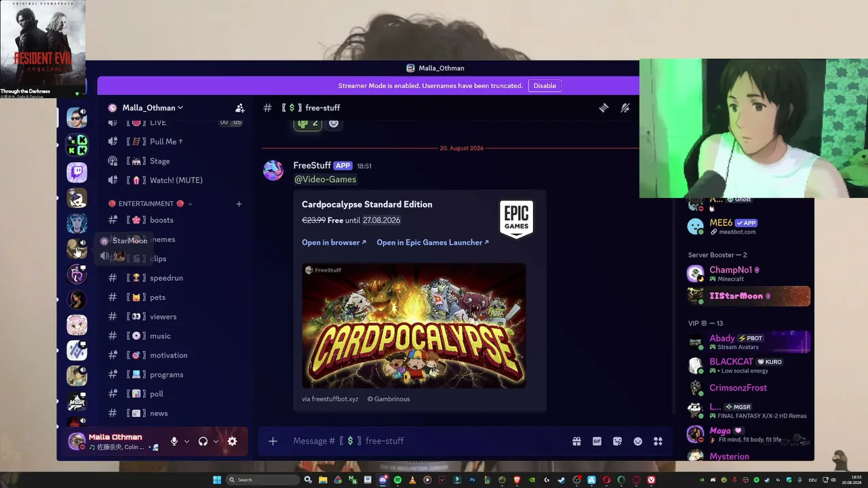
Task: Open the Cardpocalypse banner image
Action: click(414, 326)
